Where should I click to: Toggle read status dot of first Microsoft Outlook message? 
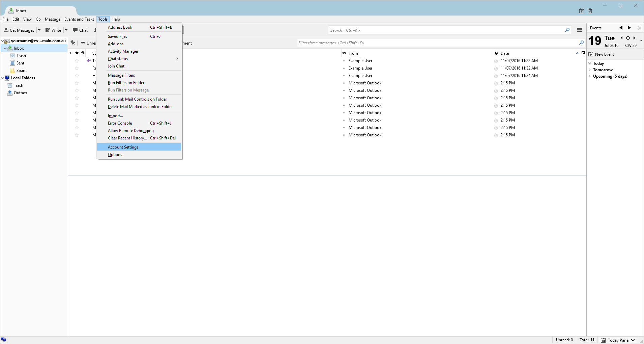tap(344, 83)
